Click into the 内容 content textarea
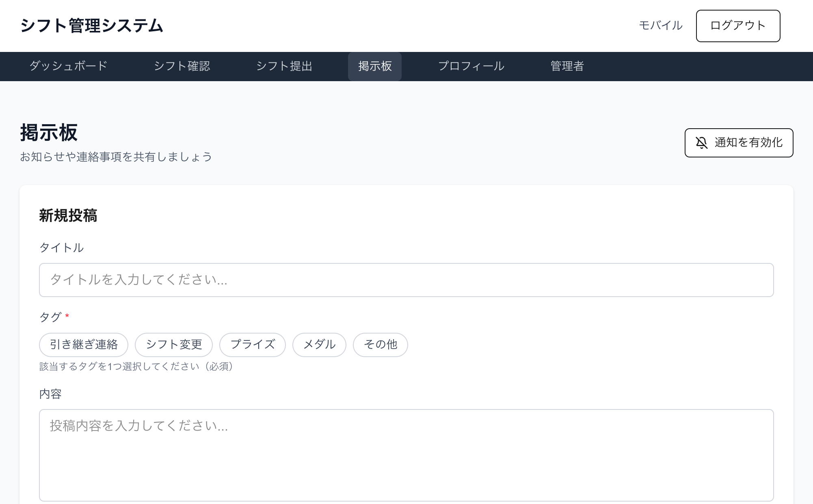Image resolution: width=813 pixels, height=504 pixels. click(x=406, y=455)
